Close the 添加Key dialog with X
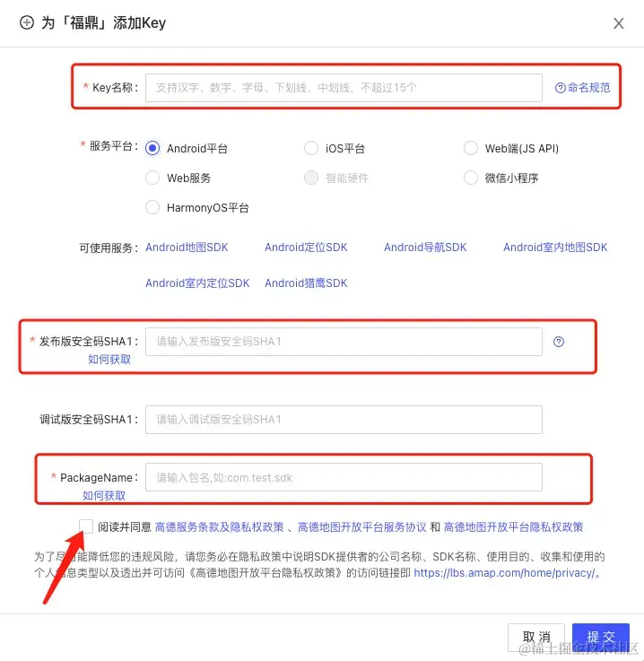The height and width of the screenshot is (661, 644). tap(618, 23)
